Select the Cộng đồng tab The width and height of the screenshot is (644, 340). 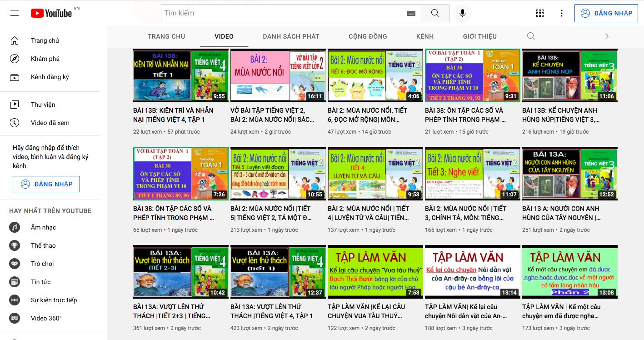(x=368, y=36)
